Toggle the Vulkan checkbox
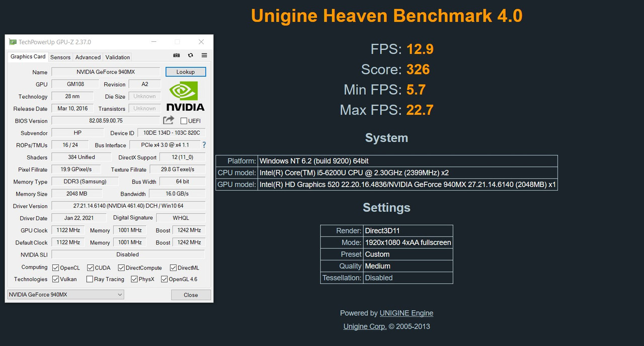 coord(55,279)
